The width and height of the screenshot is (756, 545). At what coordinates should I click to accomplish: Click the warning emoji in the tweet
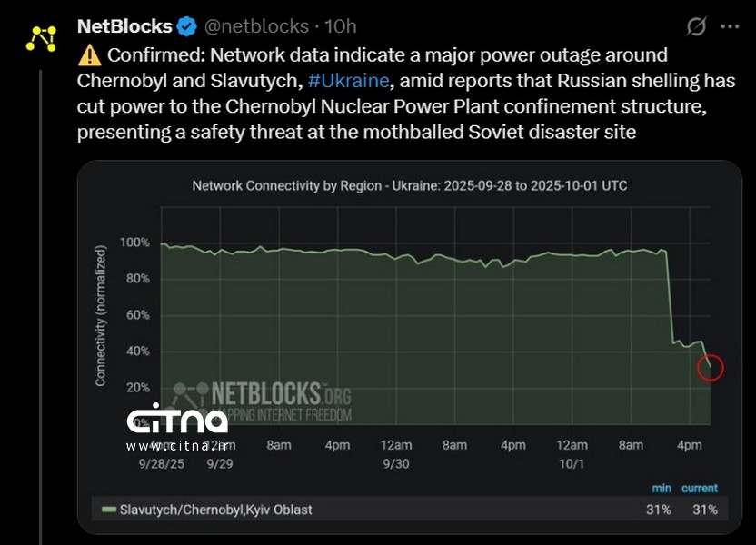point(90,55)
